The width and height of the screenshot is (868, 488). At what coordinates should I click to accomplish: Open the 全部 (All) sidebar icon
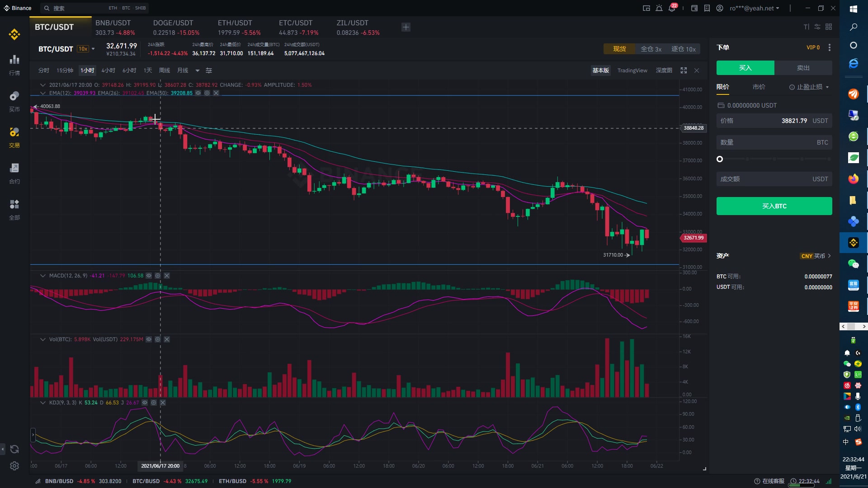pos(14,210)
